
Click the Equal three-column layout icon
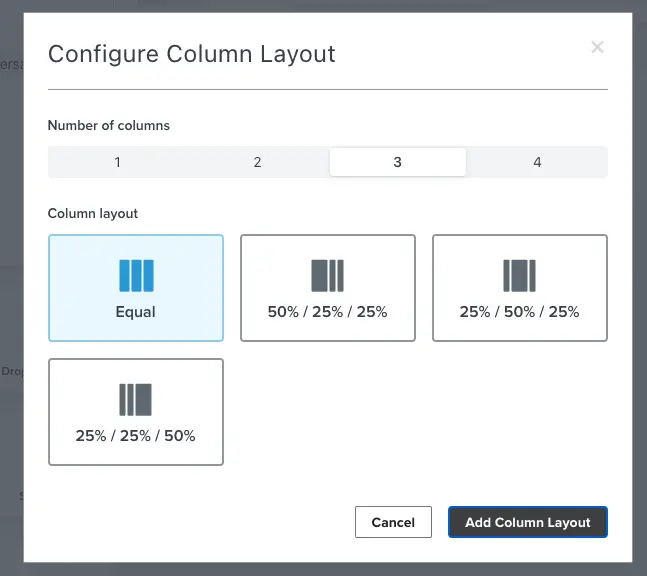(136, 275)
